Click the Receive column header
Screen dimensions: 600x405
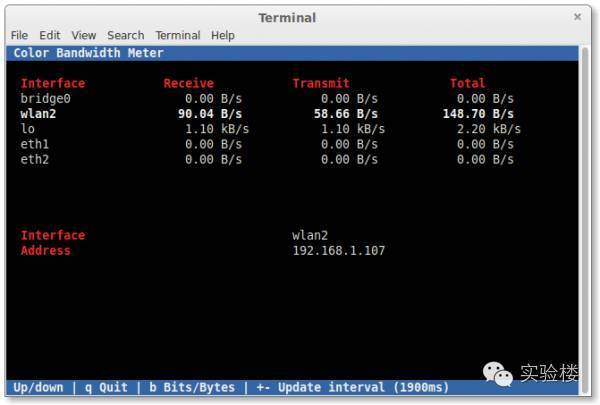point(188,83)
